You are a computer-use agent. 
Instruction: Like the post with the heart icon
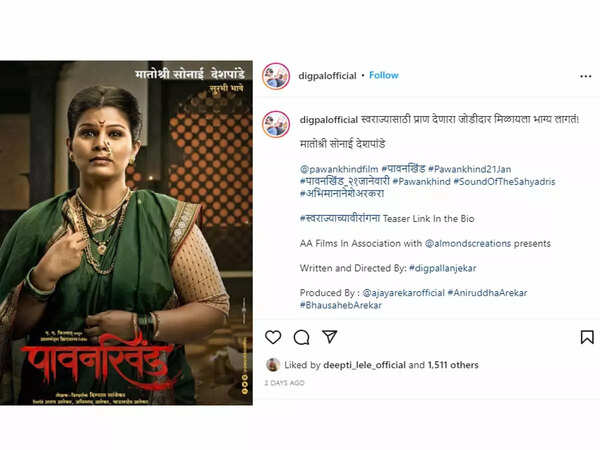pos(273,337)
